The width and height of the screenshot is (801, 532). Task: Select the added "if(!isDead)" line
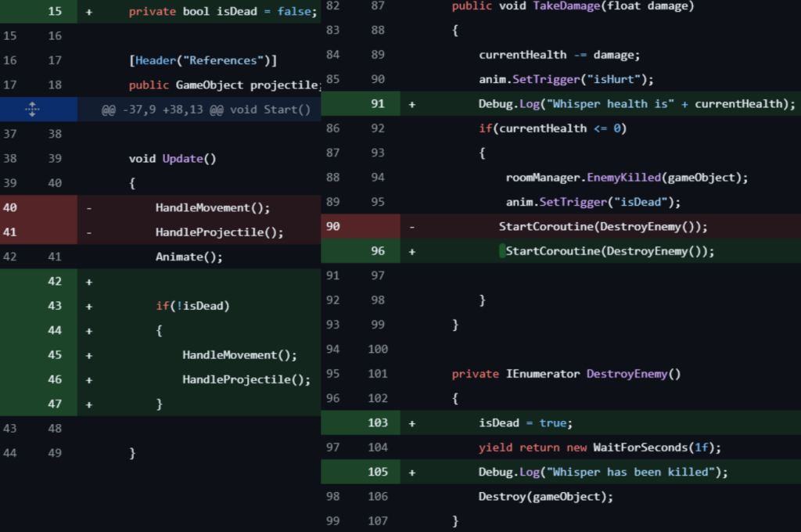click(x=192, y=306)
